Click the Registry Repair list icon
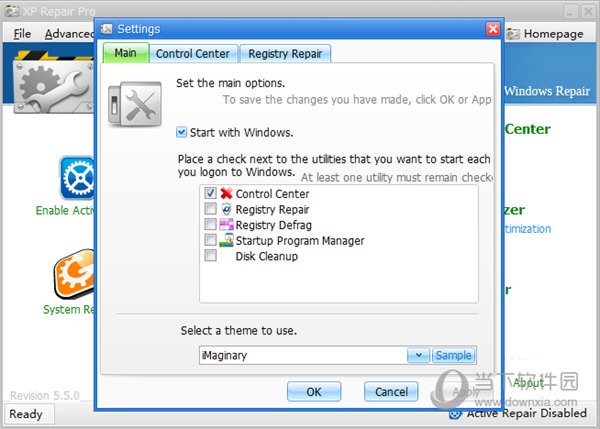The height and width of the screenshot is (429, 600). coord(226,209)
